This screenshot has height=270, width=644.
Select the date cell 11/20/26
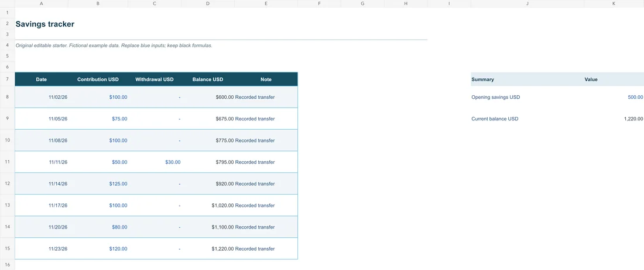coord(42,227)
